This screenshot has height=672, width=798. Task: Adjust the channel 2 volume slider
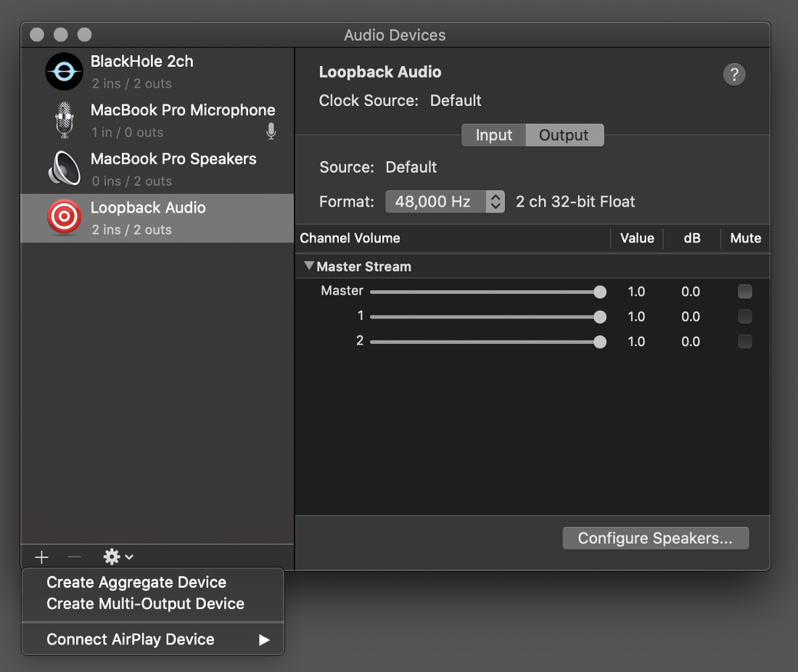pos(488,342)
